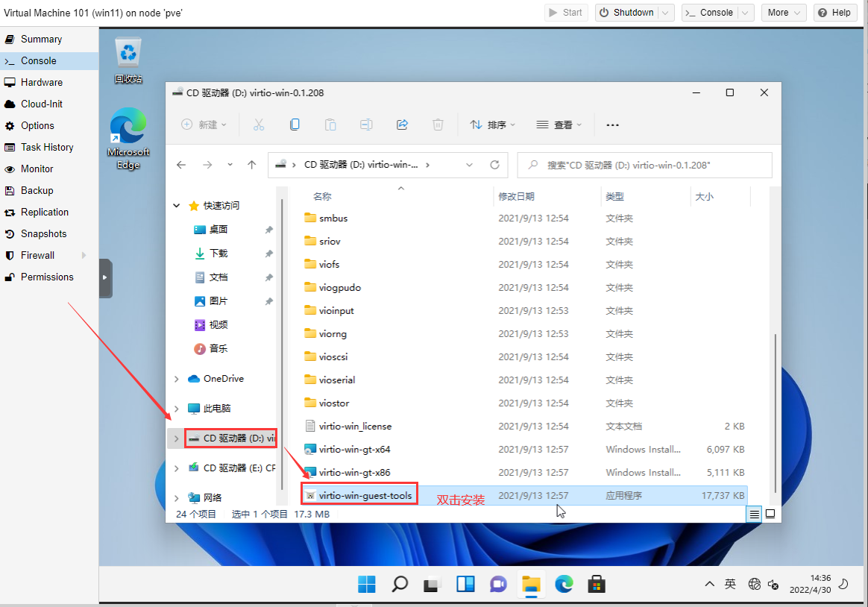Open the Summary tab in Proxmox sidebar
The height and width of the screenshot is (607, 868).
pos(49,40)
